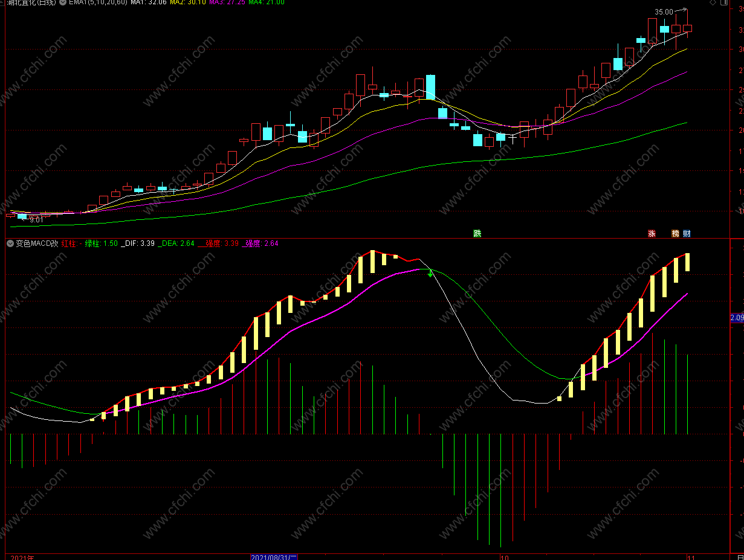Click the 绿柱: 1.50 value
The height and width of the screenshot is (560, 744).
tap(101, 243)
